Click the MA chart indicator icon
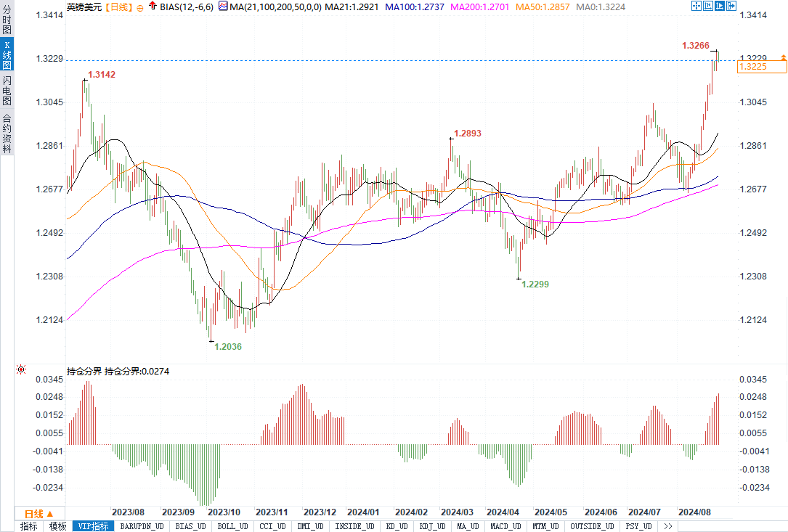 224,7
